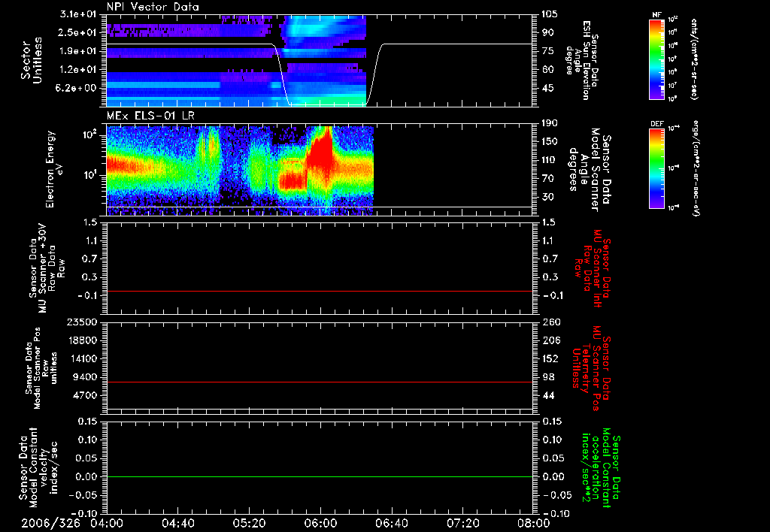
Task: Click the red 'MU Scanner Pos Telemetry' label
Action: click(x=592, y=368)
